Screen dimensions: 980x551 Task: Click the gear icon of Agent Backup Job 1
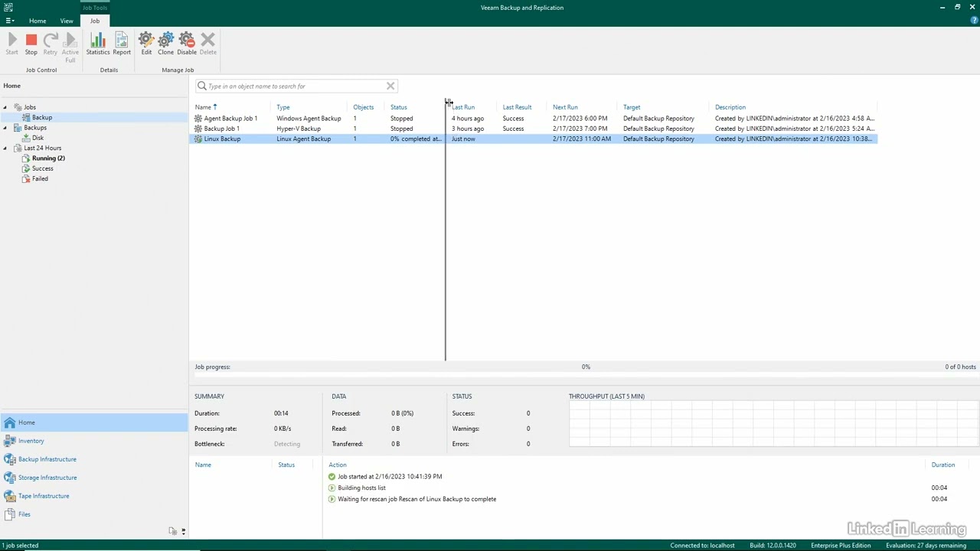point(198,119)
